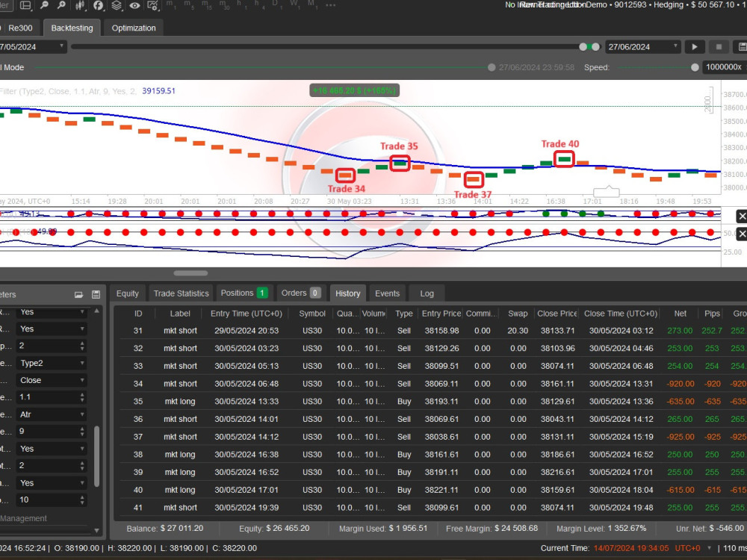Screen dimensions: 747x560
Task: Open the Events tab
Action: [387, 293]
